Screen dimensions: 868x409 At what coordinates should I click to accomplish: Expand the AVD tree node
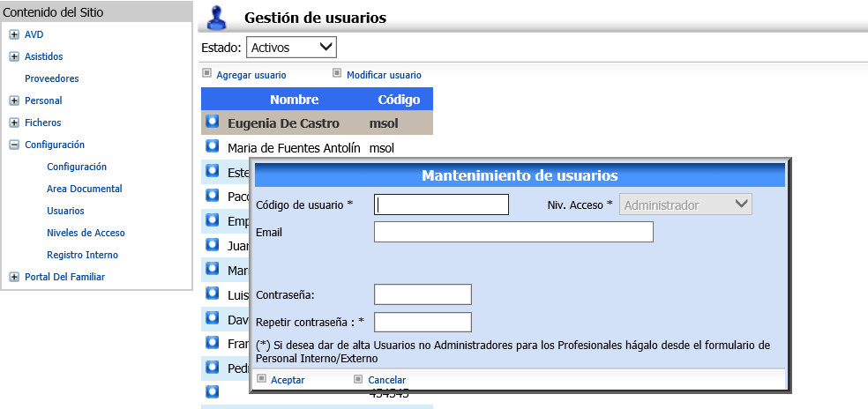tap(14, 34)
